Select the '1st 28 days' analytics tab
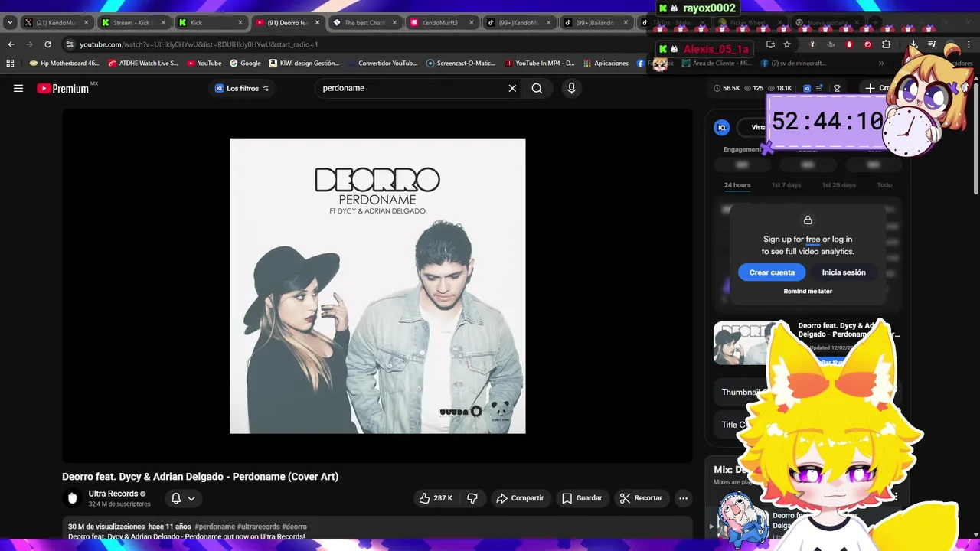Screen dimensions: 980x551 tap(839, 185)
